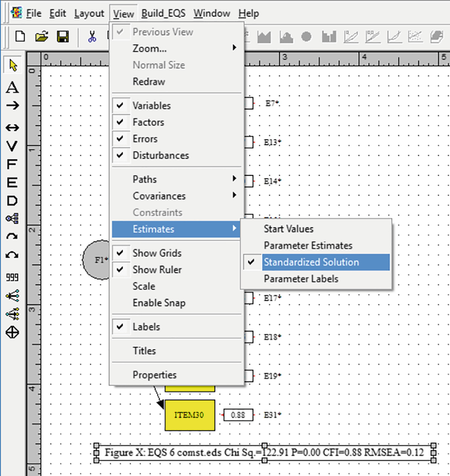Click the 0.88 estimate value box
The height and width of the screenshot is (476, 450).
click(x=238, y=415)
